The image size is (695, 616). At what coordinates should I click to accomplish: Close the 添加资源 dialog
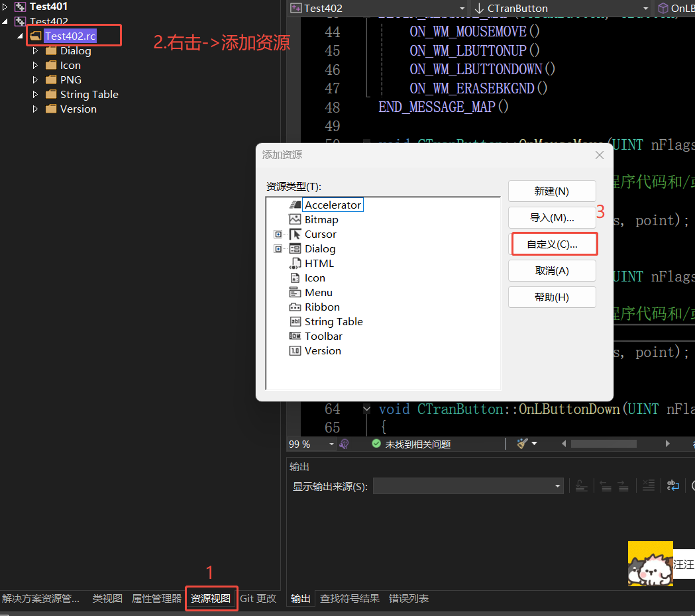(x=599, y=155)
